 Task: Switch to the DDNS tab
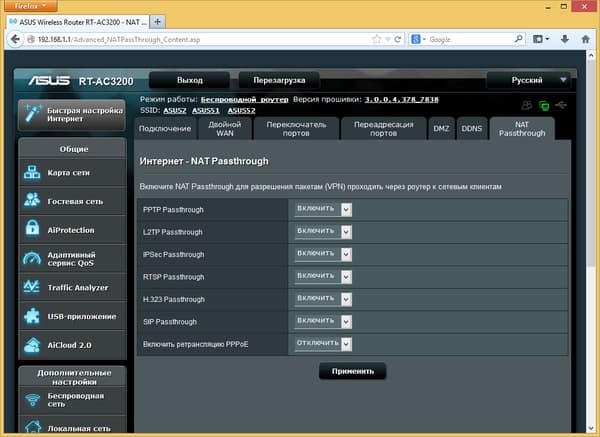[x=471, y=129]
